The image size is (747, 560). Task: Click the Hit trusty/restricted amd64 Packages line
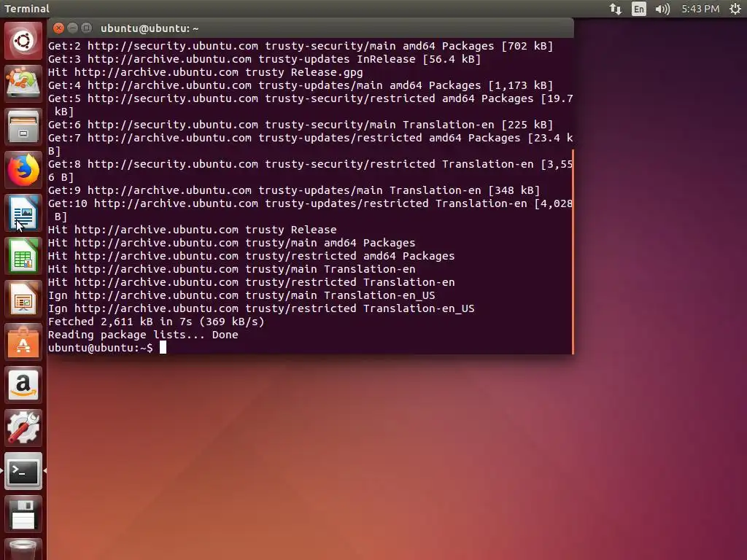[252, 256]
